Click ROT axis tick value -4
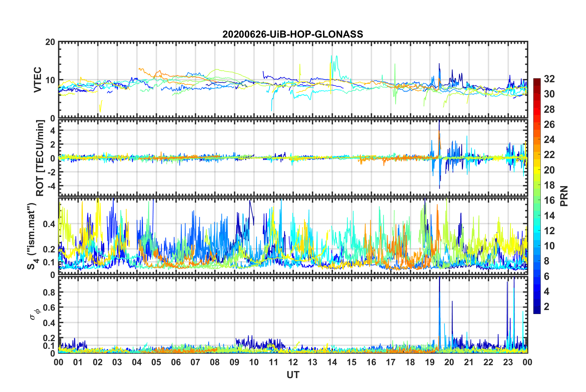586x392 pixels. [51, 186]
